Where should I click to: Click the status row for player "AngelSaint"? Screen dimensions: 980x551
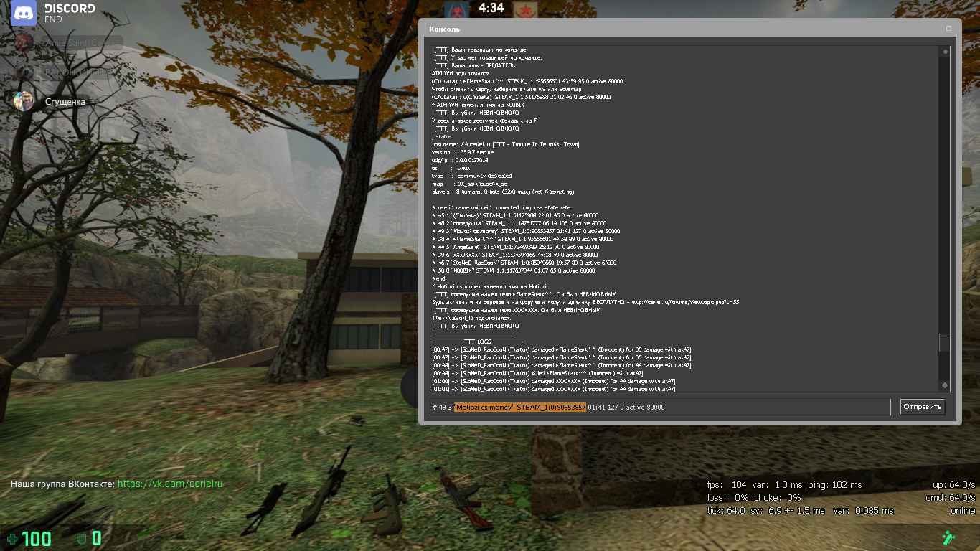point(514,247)
